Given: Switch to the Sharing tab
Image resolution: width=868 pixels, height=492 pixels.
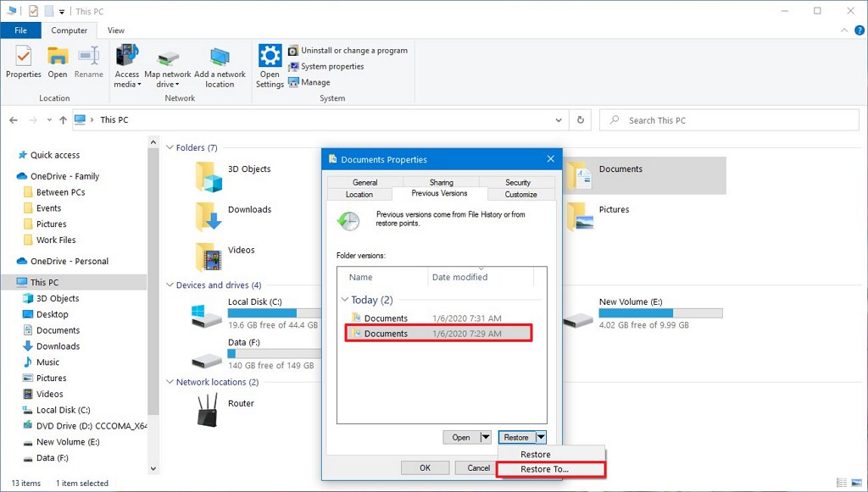Looking at the screenshot, I should [441, 182].
